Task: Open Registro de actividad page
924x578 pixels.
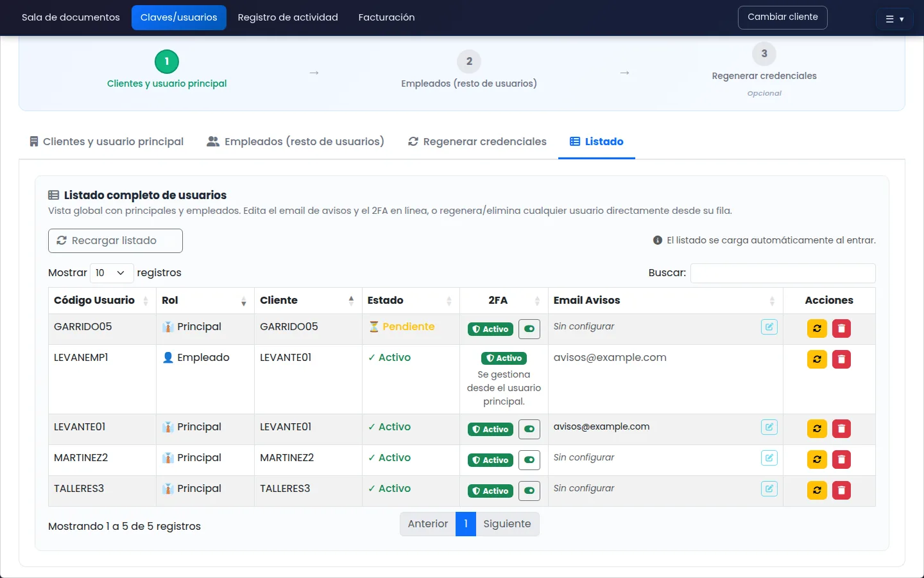Action: 287,17
